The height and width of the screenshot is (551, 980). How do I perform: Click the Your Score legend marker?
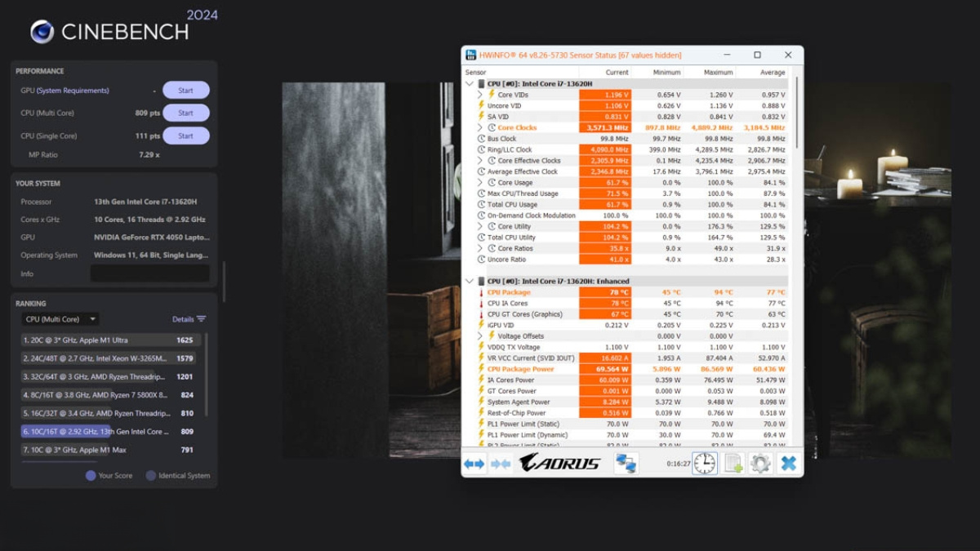coord(91,476)
